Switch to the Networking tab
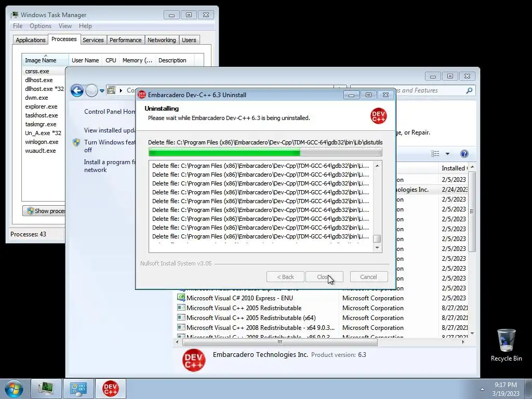Viewport: 532px width, 399px height. click(x=162, y=40)
